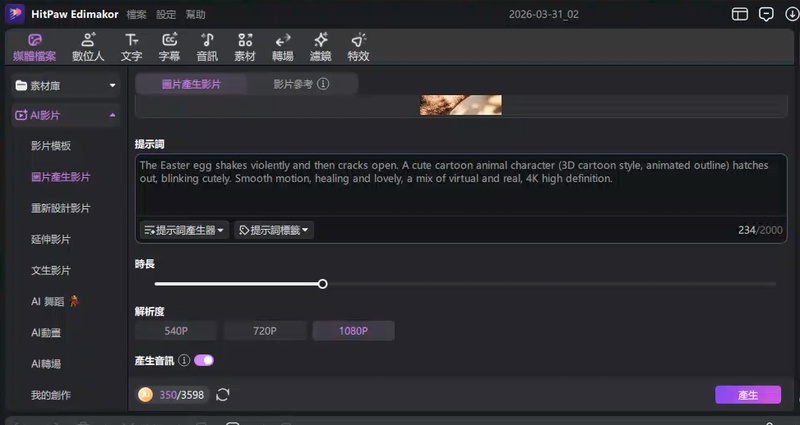Open the 幫助 help menu
This screenshot has width=800, height=425.
[195, 14]
